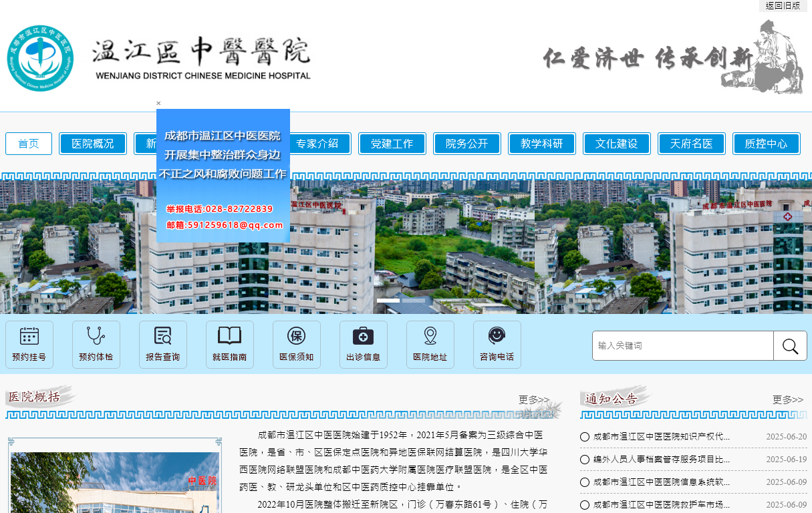View the 医保须知 insurance notice icon
Viewport: 812px width, 513px height.
click(x=296, y=344)
